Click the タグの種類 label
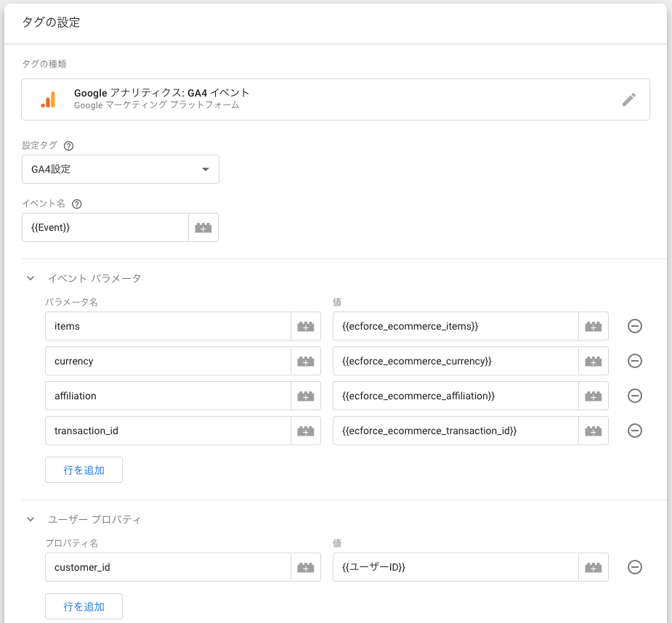The width and height of the screenshot is (672, 623). (44, 65)
